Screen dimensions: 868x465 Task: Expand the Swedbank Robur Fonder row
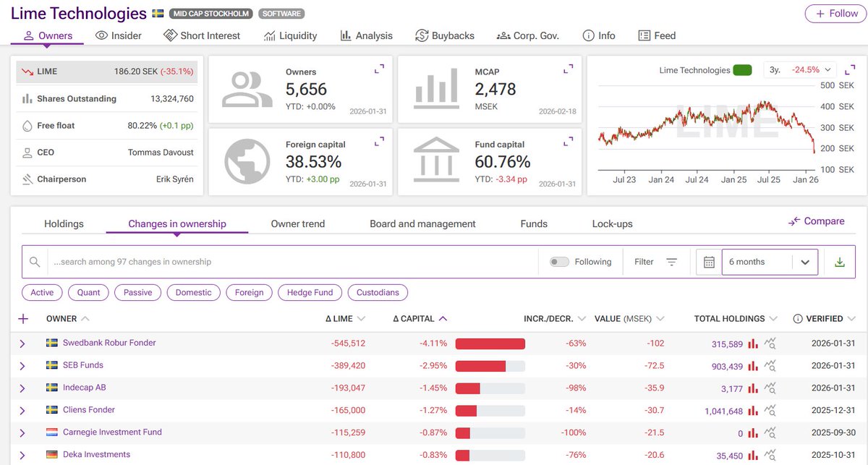pyautogui.click(x=22, y=344)
